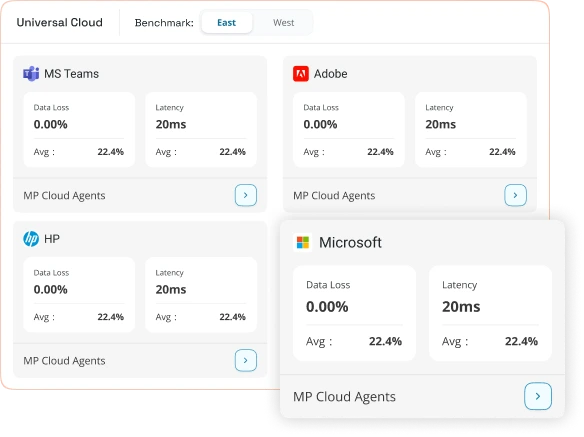Click the Benchmark: label
This screenshot has width=584, height=437.
pyautogui.click(x=164, y=23)
